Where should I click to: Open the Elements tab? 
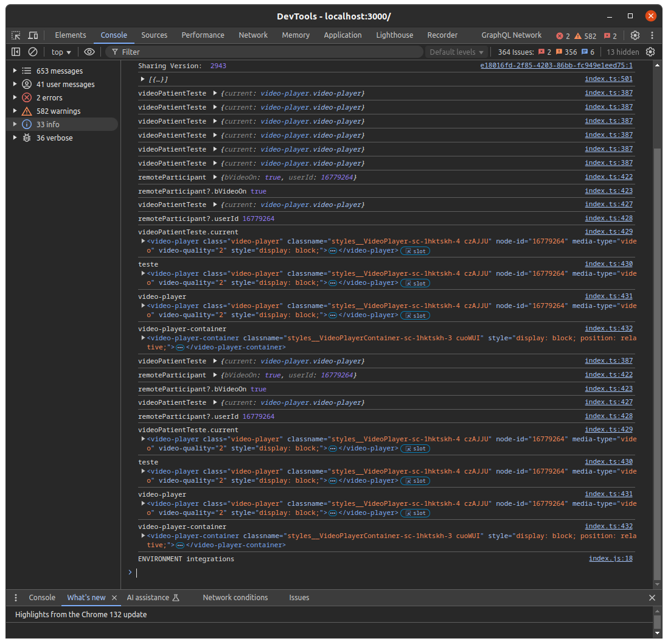71,35
